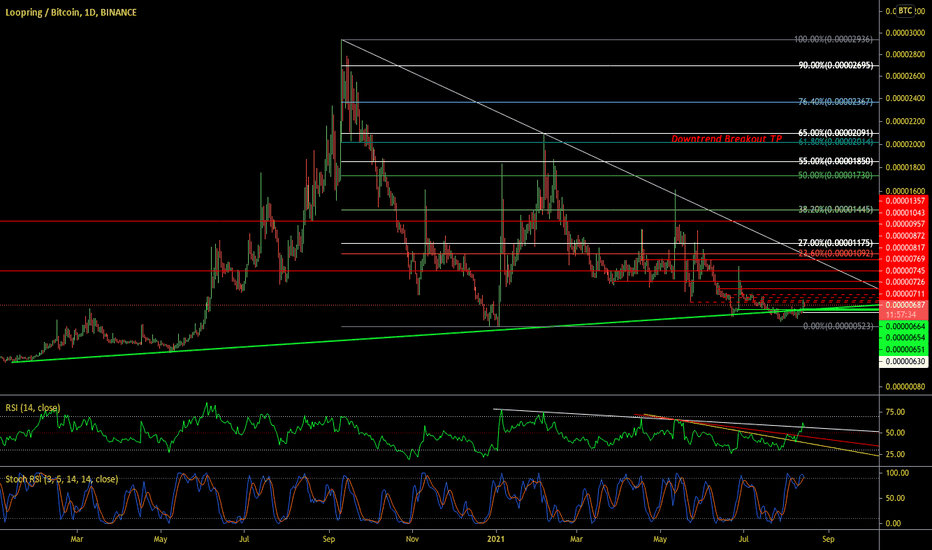
Task: Click the Sep date at axis end
Action: pos(828,539)
